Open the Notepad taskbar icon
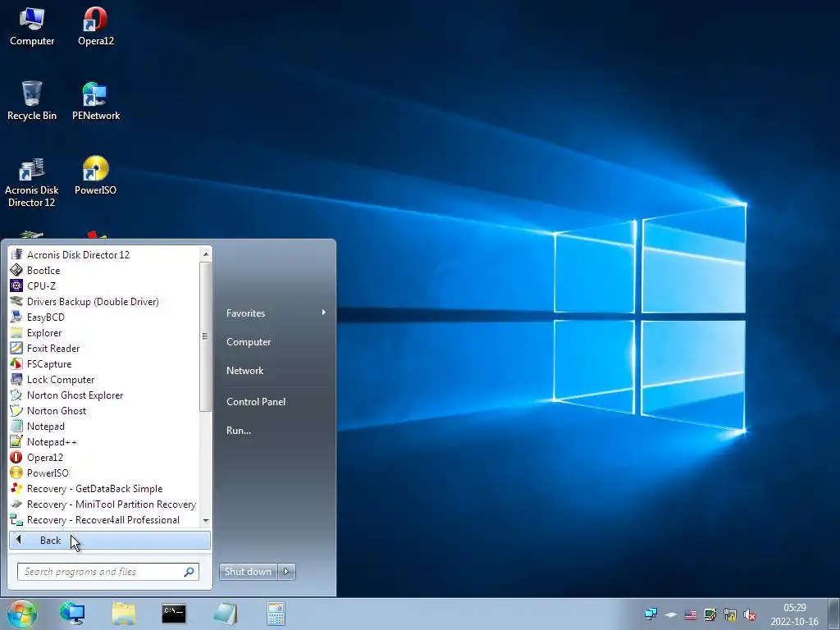The width and height of the screenshot is (840, 630). click(x=225, y=614)
